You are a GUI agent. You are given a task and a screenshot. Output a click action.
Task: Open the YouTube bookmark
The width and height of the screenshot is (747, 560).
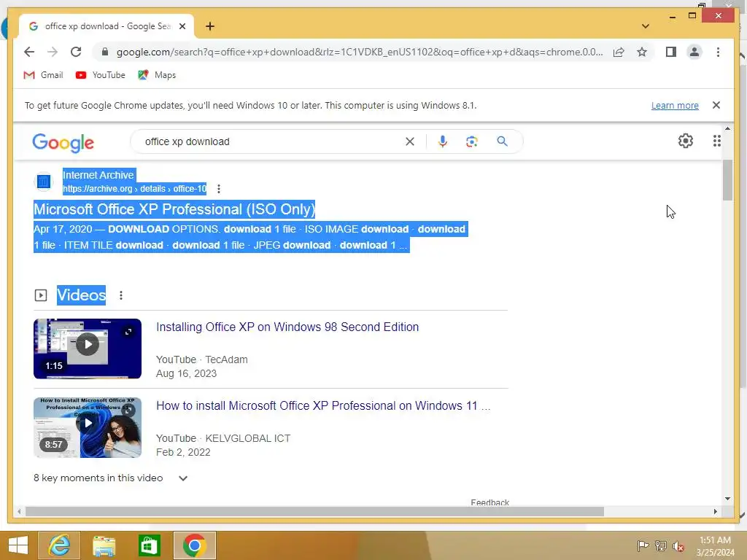pyautogui.click(x=101, y=75)
